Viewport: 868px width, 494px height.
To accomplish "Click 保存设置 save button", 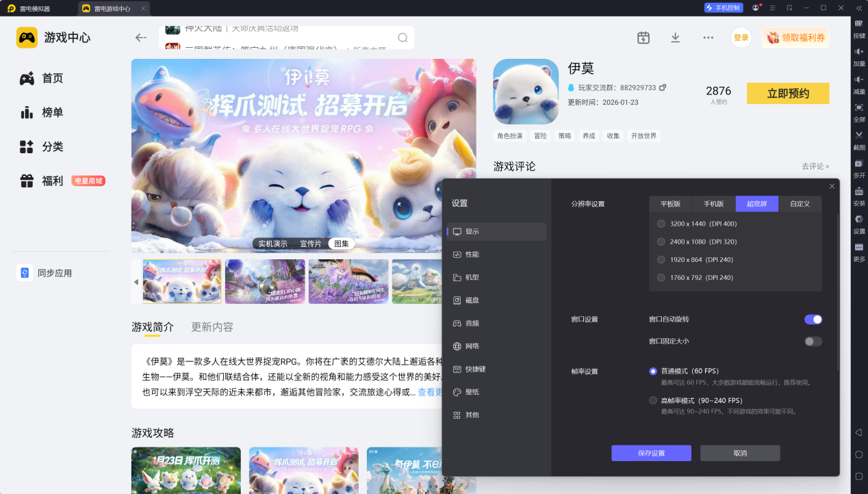I will (651, 453).
